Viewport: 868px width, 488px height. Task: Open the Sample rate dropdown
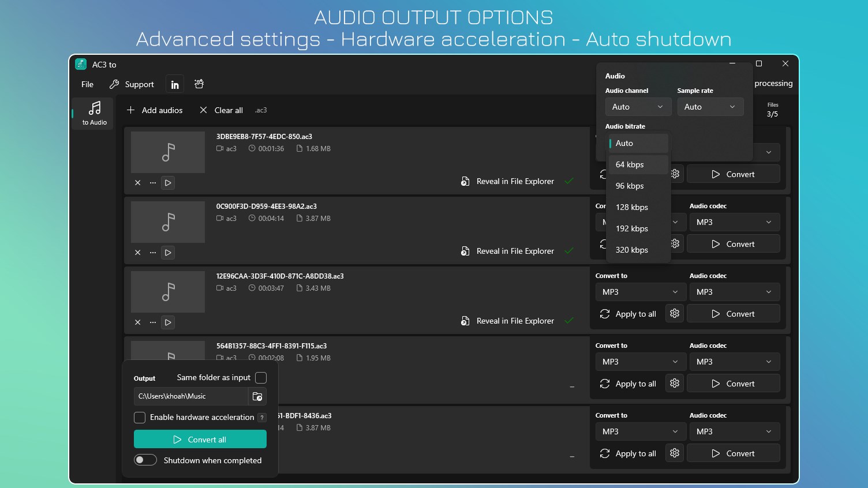[710, 106]
